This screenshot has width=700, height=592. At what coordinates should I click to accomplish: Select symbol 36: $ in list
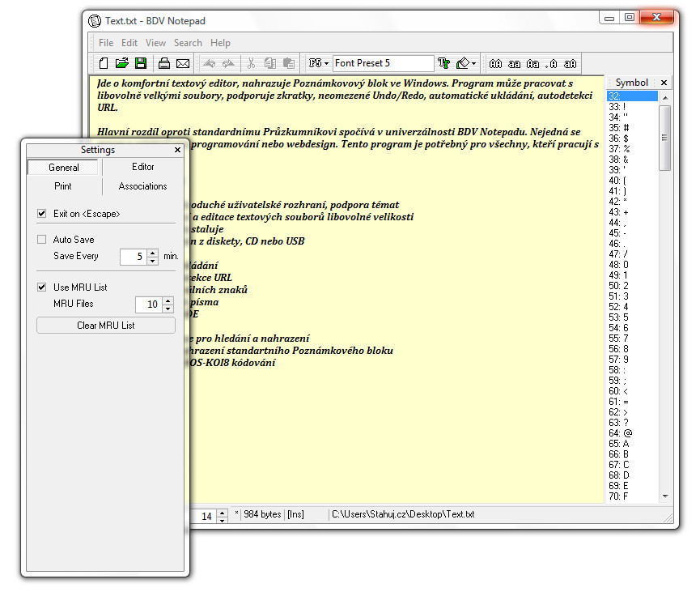coord(632,138)
